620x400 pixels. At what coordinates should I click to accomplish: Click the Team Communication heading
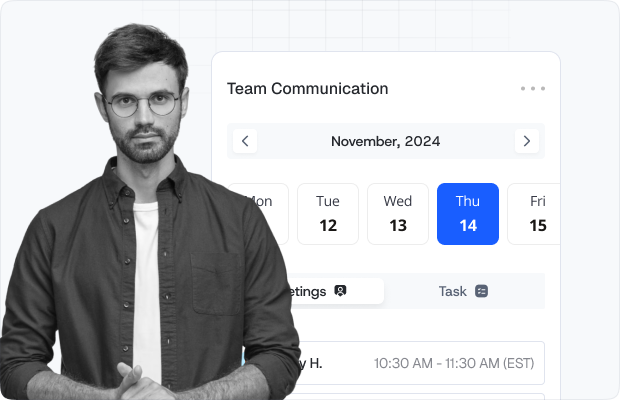pos(307,88)
